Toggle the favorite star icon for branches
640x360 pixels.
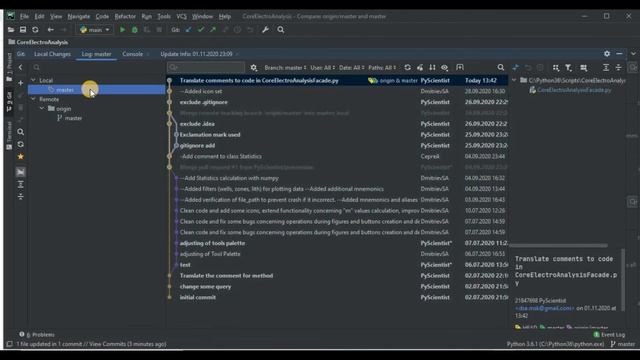click(x=20, y=157)
